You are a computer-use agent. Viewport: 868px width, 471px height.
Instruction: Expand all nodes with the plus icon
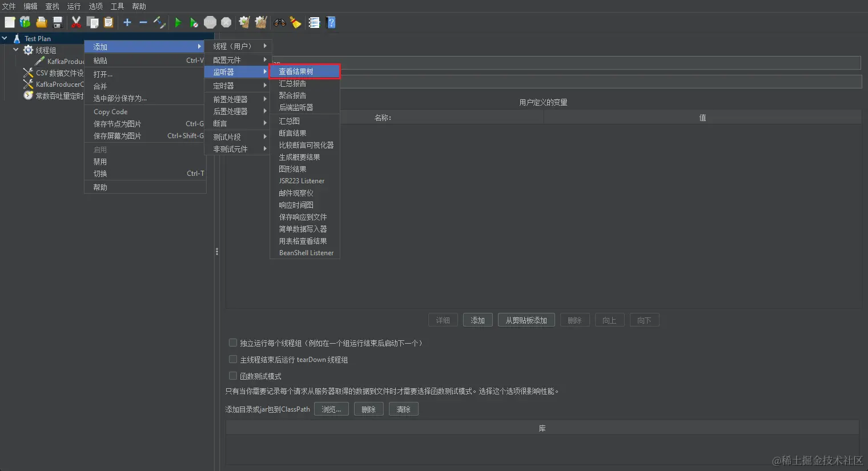[x=127, y=22]
